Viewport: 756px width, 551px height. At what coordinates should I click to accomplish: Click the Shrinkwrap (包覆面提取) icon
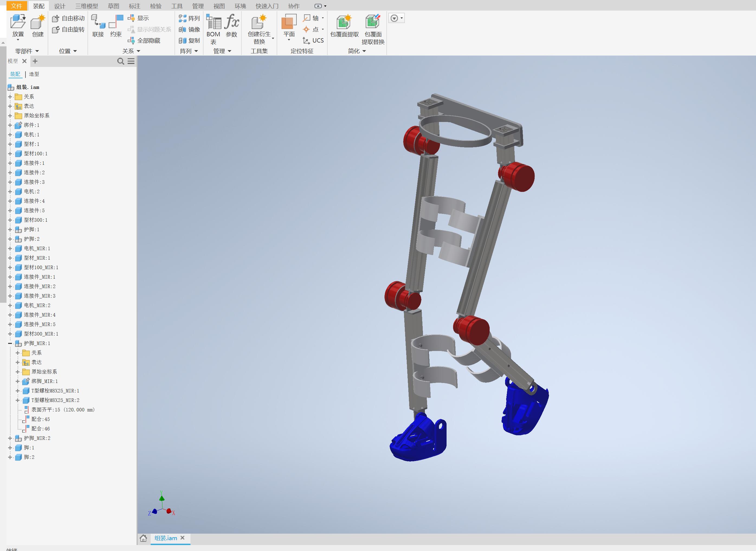pyautogui.click(x=344, y=22)
